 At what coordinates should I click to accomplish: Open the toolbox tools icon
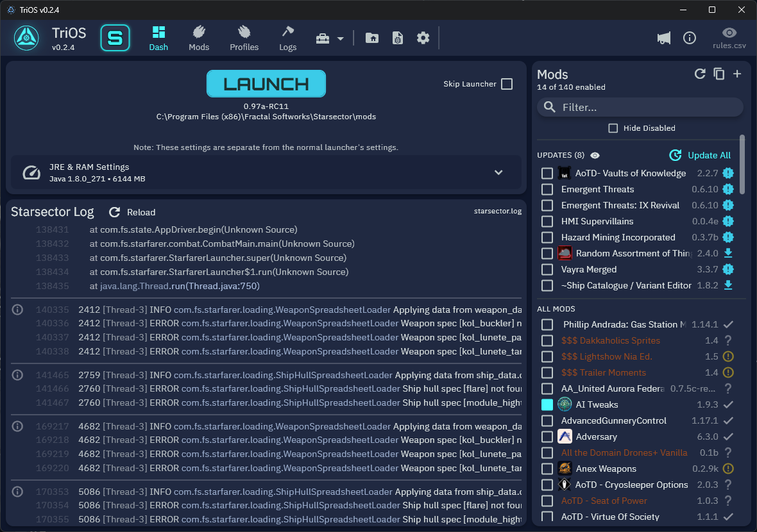[323, 38]
